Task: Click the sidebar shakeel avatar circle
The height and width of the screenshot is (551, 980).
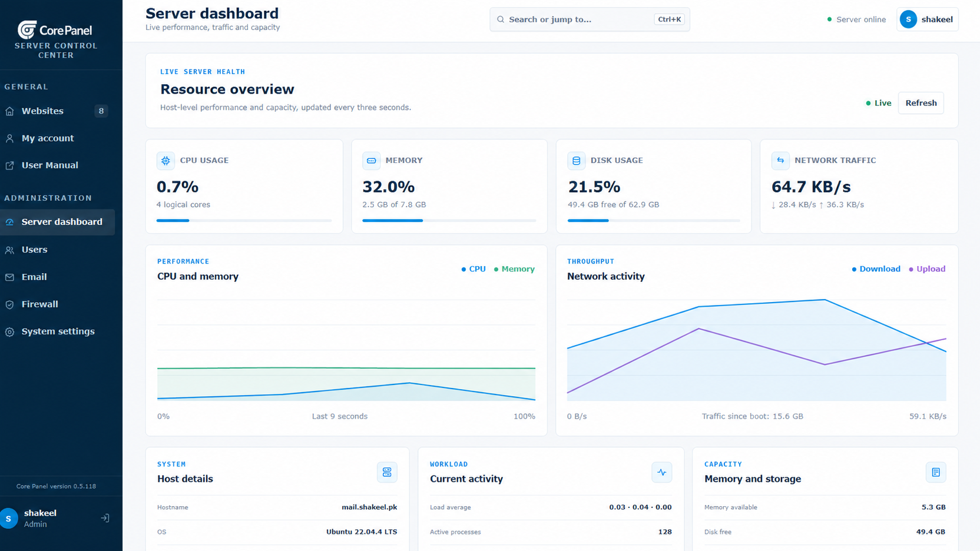Action: pyautogui.click(x=9, y=518)
